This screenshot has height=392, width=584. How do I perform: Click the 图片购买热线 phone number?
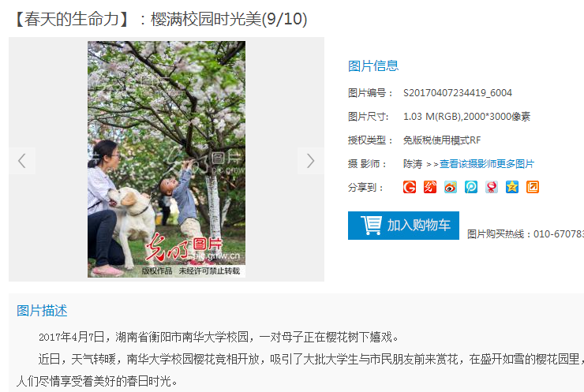click(x=559, y=234)
